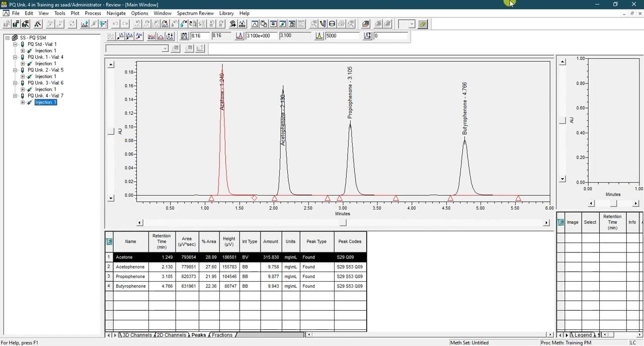This screenshot has height=346, width=644.
Task: Click the lock/save icon in the main toolbar
Action: (16, 24)
